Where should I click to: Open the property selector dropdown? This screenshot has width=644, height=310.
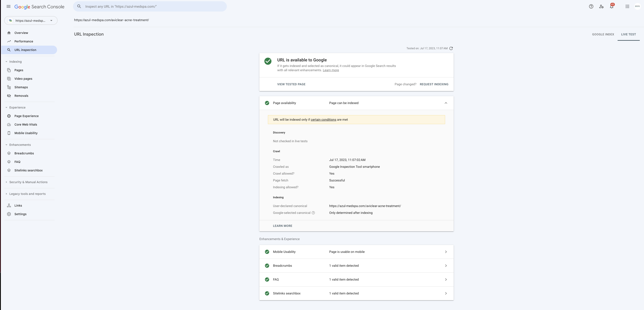tap(31, 20)
